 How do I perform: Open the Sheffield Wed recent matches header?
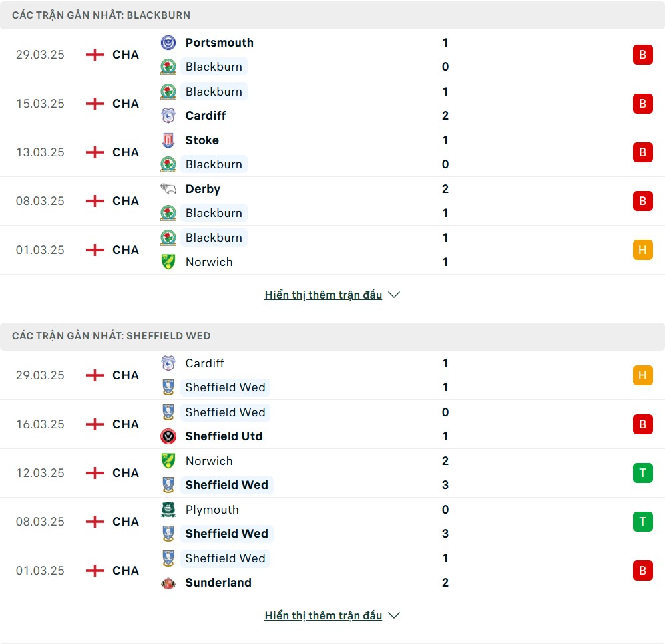(332, 336)
